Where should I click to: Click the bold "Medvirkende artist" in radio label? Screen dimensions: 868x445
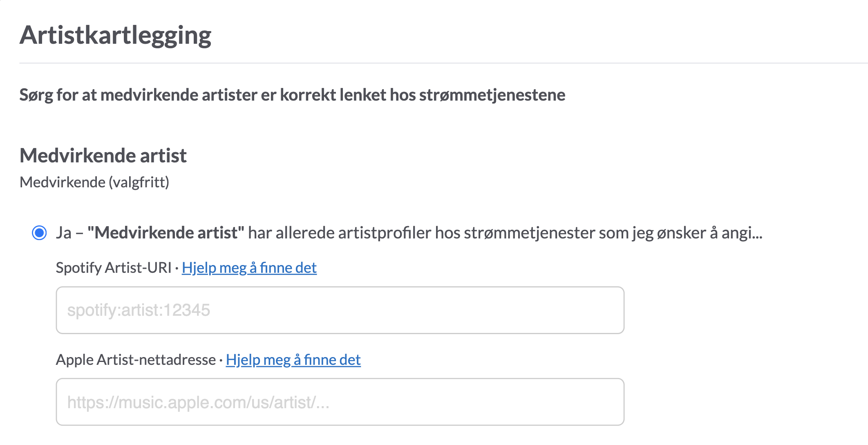(x=166, y=233)
